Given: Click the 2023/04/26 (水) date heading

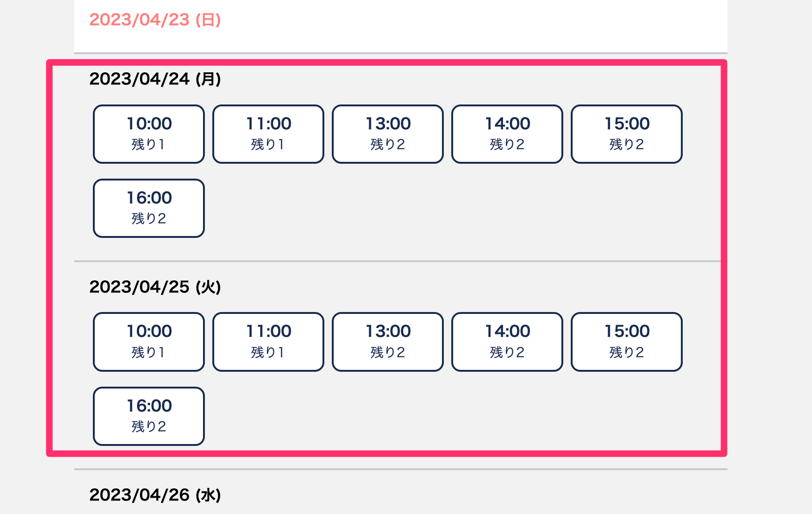Looking at the screenshot, I should (155, 495).
